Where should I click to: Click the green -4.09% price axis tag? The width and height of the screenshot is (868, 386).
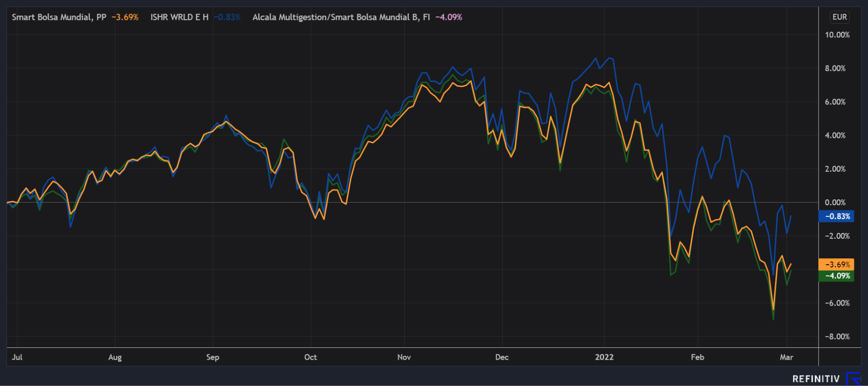(836, 276)
